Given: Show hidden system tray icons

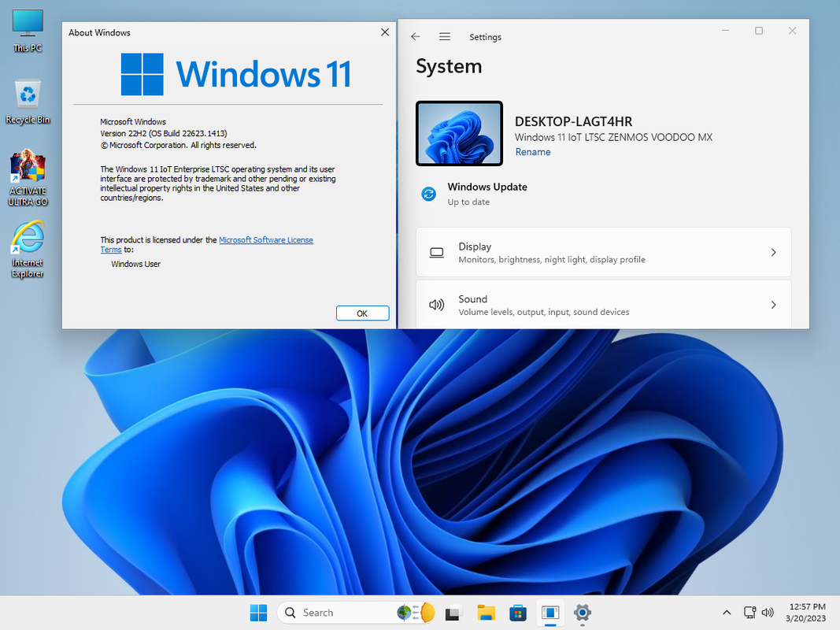Looking at the screenshot, I should click(727, 613).
